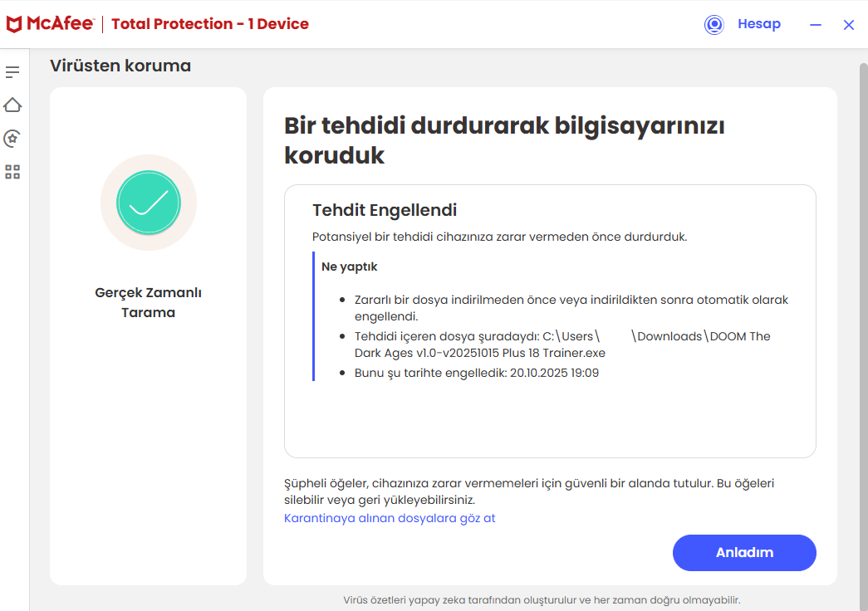This screenshot has width=868, height=611.
Task: Click the 'Total Protection - 1 Device' title
Action: (210, 24)
